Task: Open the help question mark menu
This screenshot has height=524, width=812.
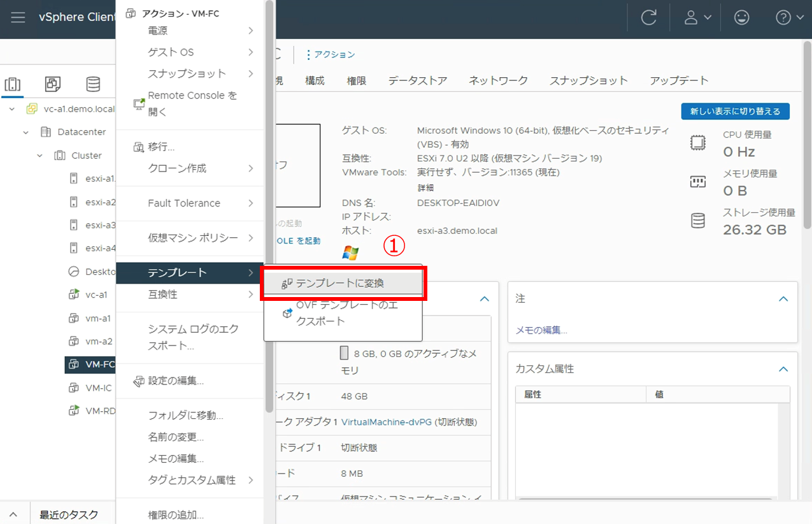Action: tap(789, 18)
